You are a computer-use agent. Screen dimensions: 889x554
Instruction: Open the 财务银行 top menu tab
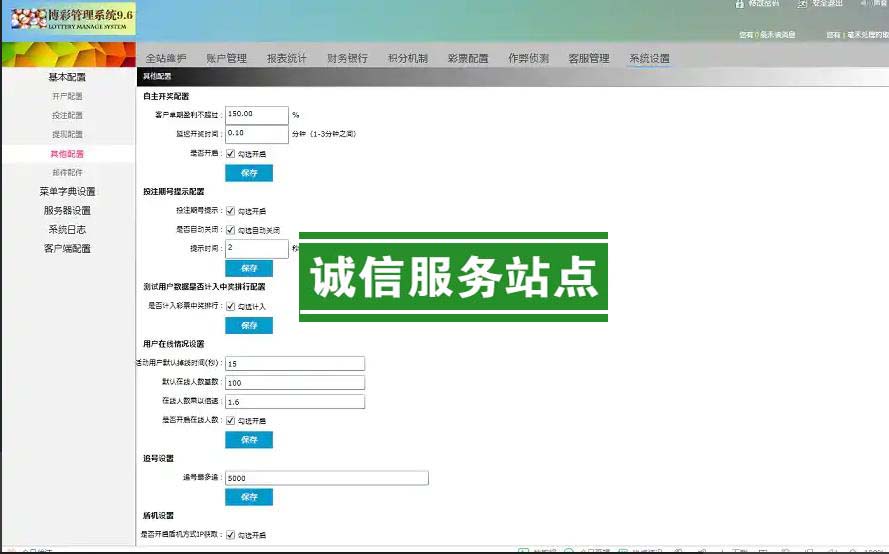pos(347,59)
